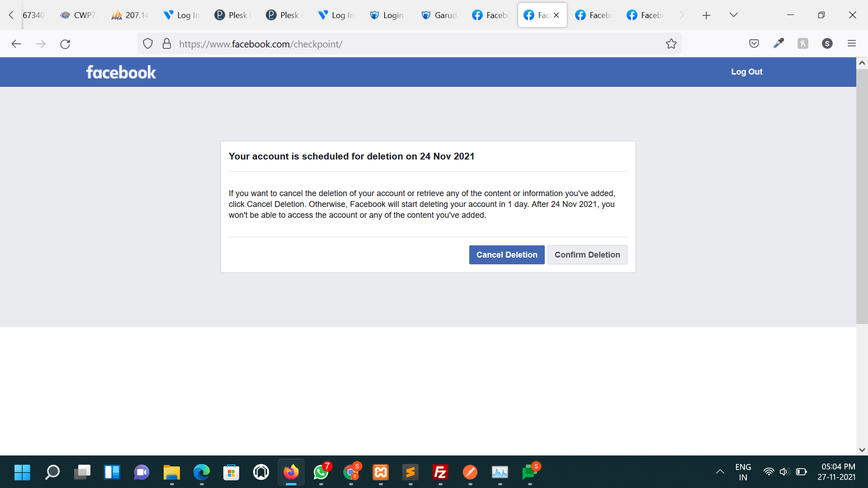
Task: Switch to the 207.14 phpMyAdmin tab
Action: click(x=130, y=15)
